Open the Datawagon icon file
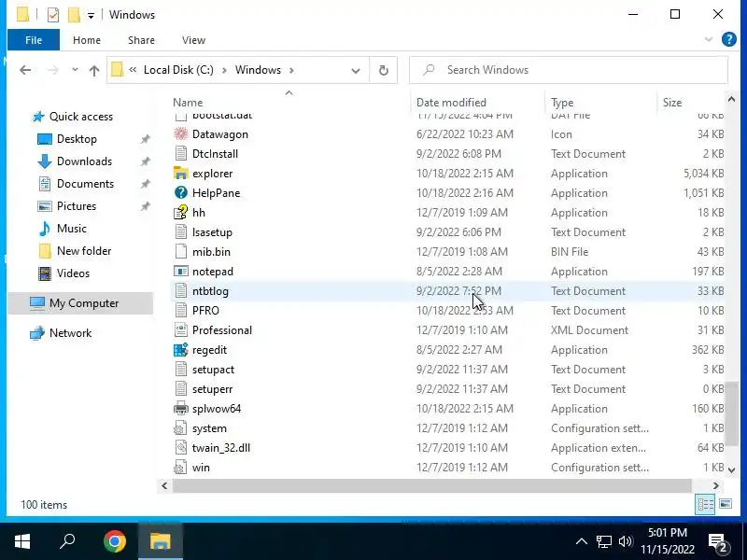The image size is (747, 560). click(x=219, y=134)
